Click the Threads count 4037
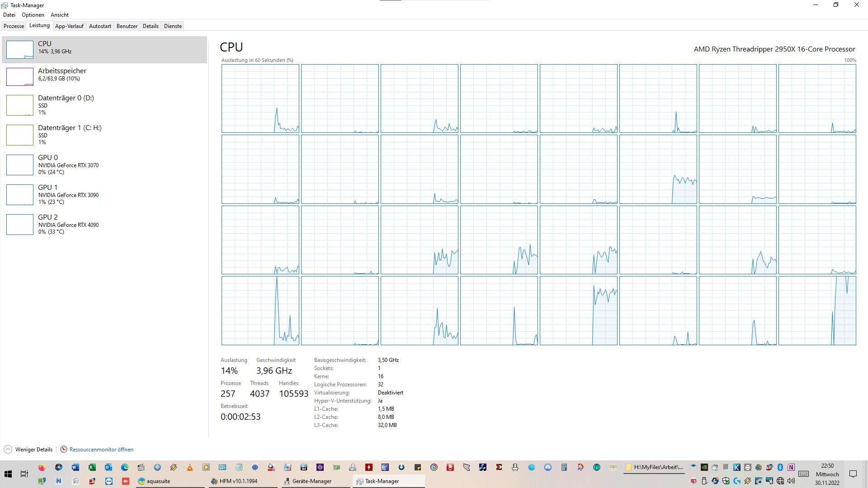 (x=259, y=394)
